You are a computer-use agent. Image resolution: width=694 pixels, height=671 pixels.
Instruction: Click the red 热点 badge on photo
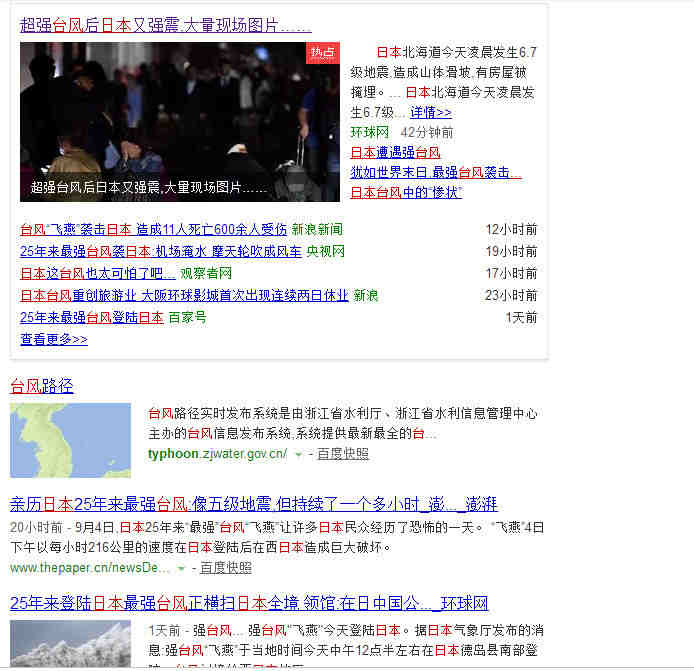pos(323,52)
